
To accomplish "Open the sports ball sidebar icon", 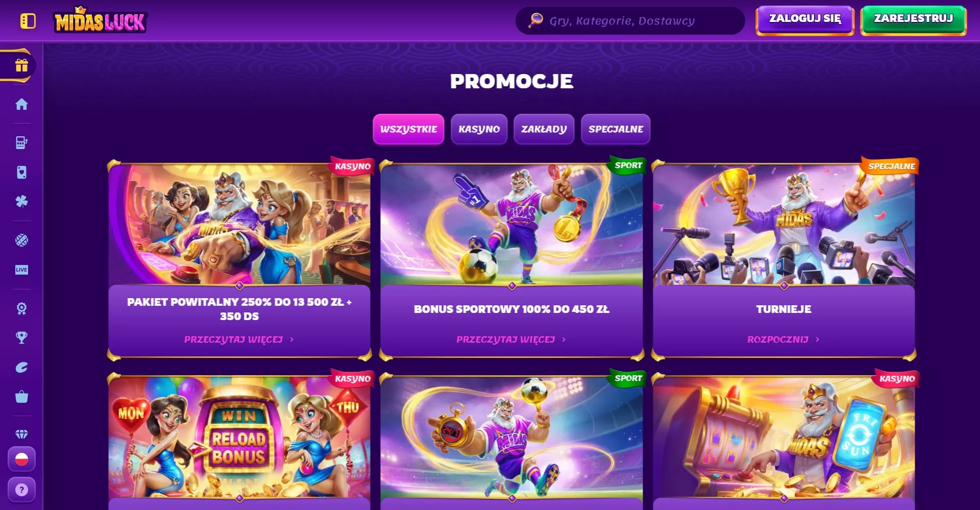I will [x=21, y=240].
